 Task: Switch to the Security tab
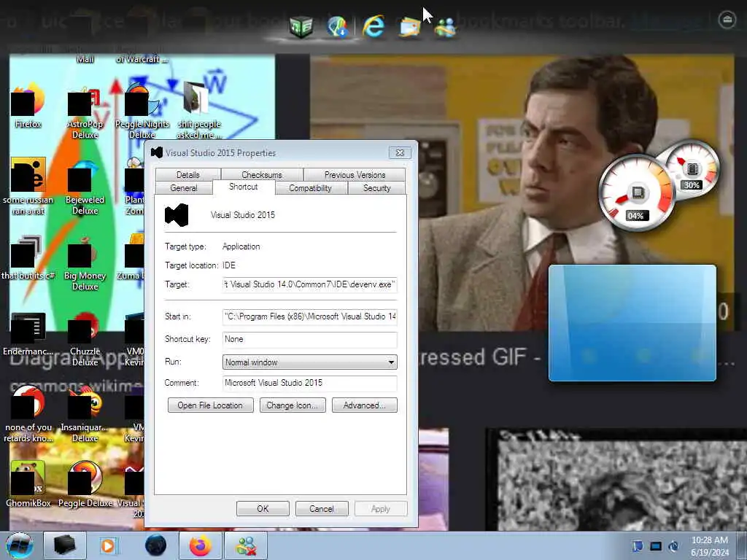[377, 188]
